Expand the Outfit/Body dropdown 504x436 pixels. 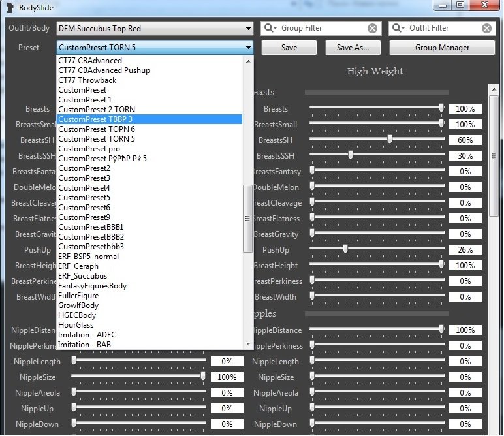click(248, 29)
